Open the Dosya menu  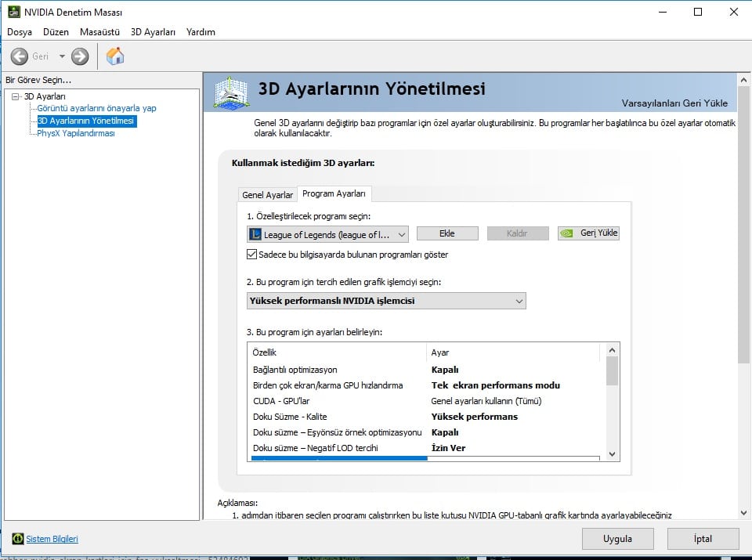point(20,32)
